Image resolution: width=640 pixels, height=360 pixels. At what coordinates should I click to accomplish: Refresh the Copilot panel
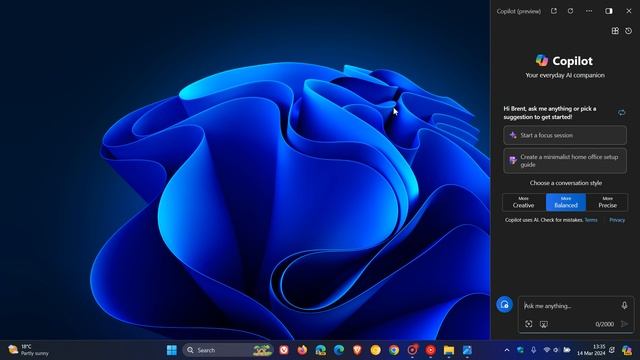click(571, 11)
